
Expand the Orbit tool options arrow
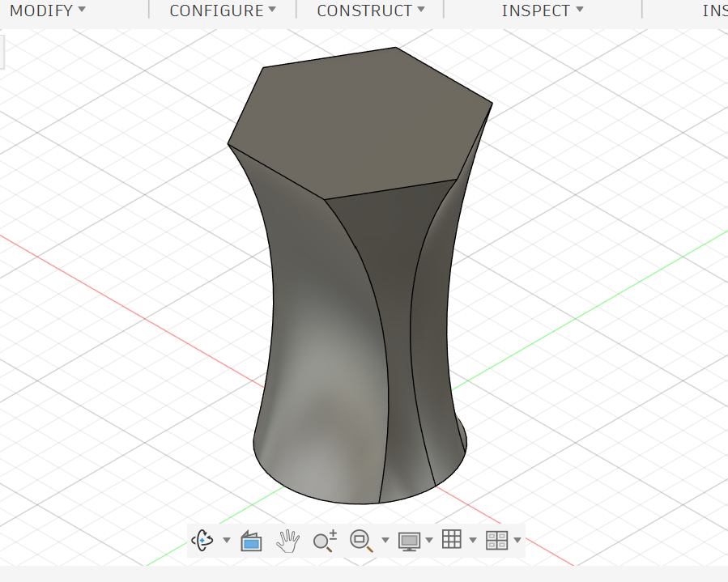227,540
